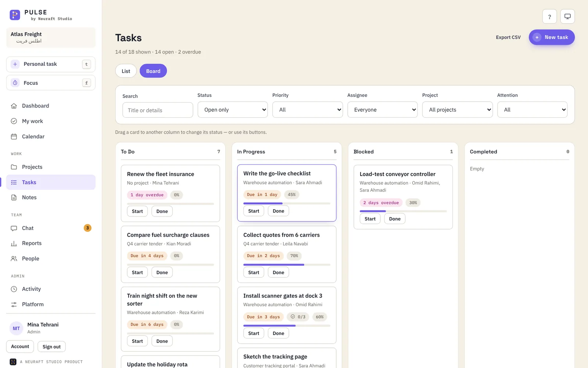The height and width of the screenshot is (368, 588).
Task: Click the Activity clock icon
Action: pos(14,289)
